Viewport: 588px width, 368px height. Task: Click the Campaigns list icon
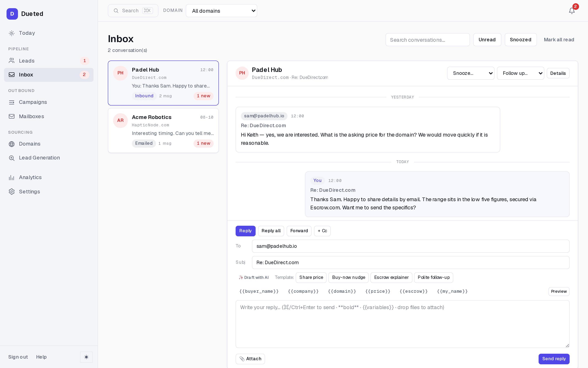tap(12, 102)
